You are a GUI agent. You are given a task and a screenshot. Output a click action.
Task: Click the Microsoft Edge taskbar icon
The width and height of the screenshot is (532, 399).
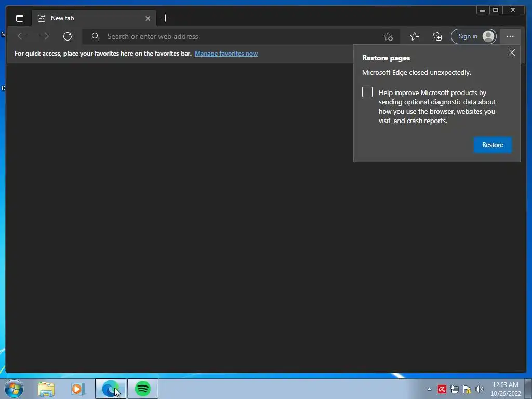pyautogui.click(x=111, y=389)
